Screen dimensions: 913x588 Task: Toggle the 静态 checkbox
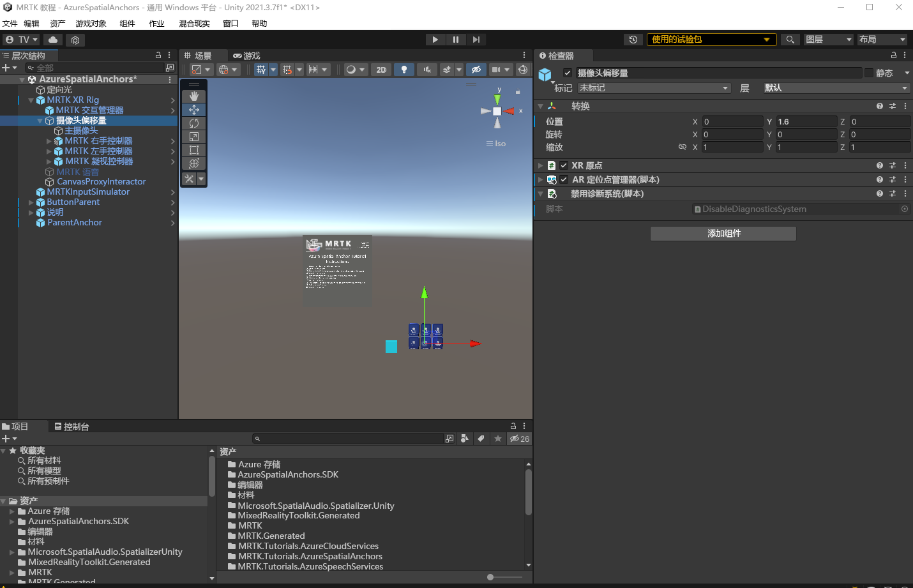point(869,73)
